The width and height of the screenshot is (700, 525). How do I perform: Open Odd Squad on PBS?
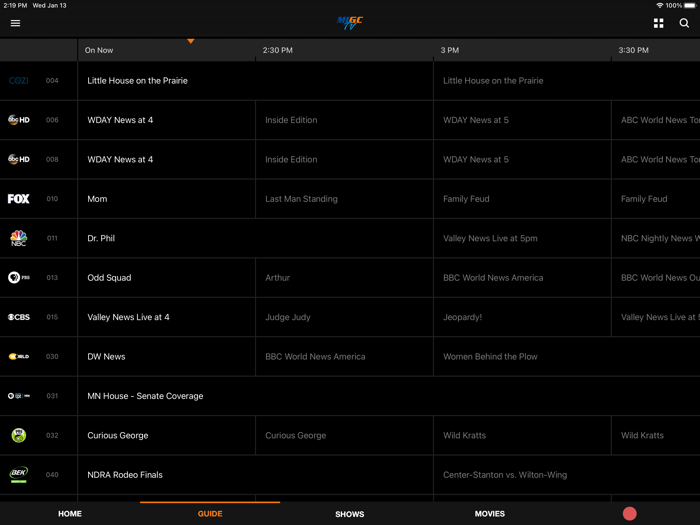coord(167,277)
